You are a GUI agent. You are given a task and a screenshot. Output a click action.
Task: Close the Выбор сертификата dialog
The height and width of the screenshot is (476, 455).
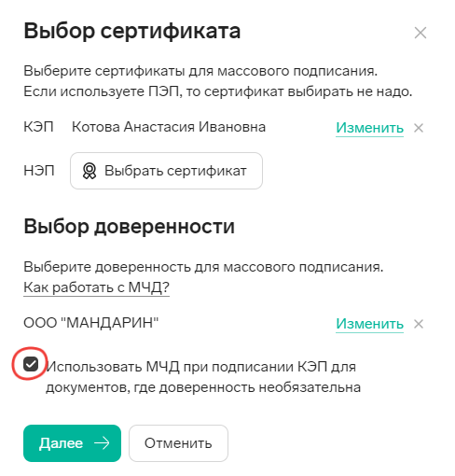click(421, 33)
